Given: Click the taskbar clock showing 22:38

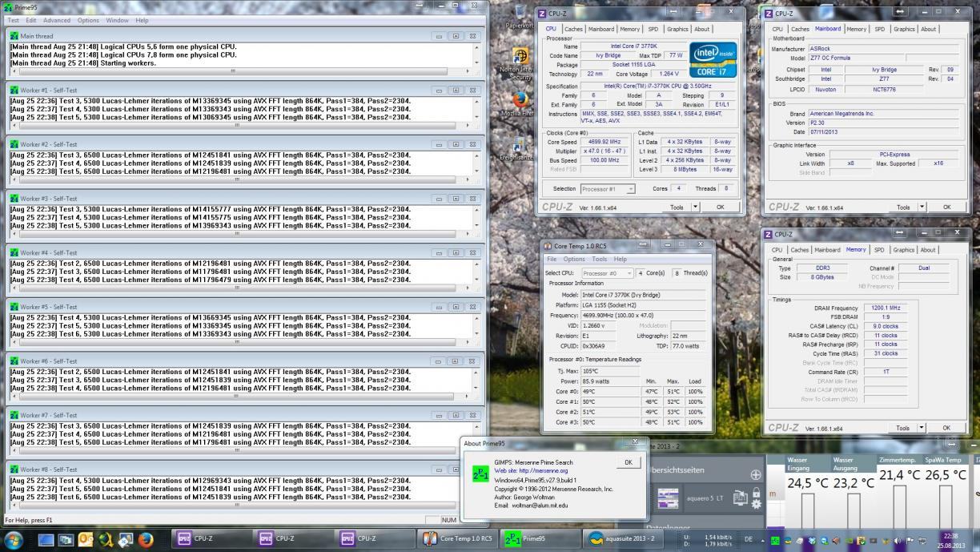Looking at the screenshot, I should coord(950,535).
